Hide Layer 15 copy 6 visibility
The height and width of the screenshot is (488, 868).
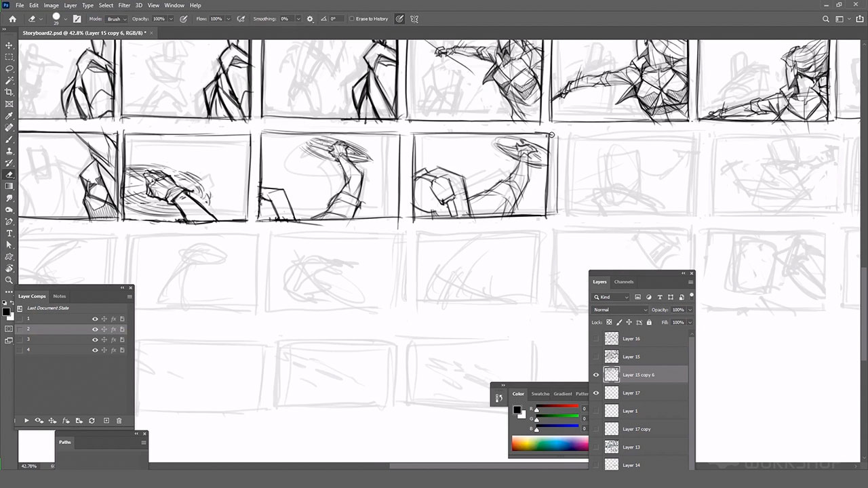click(x=596, y=375)
